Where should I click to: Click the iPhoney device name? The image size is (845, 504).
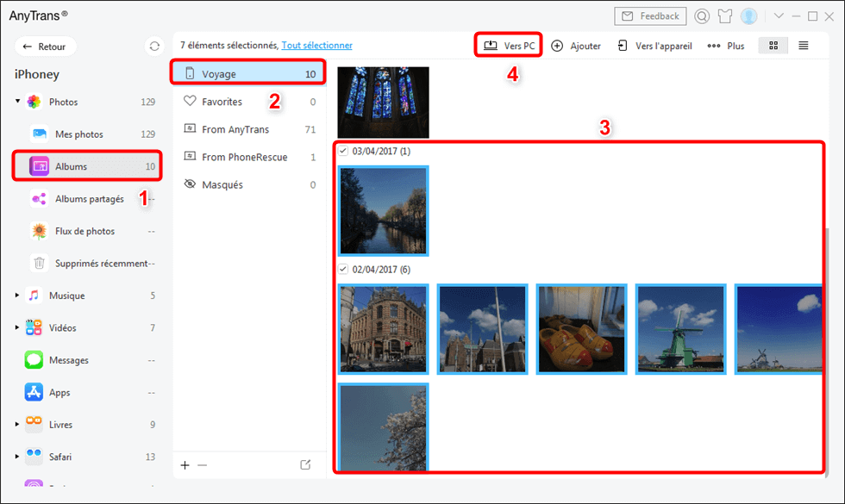36,74
